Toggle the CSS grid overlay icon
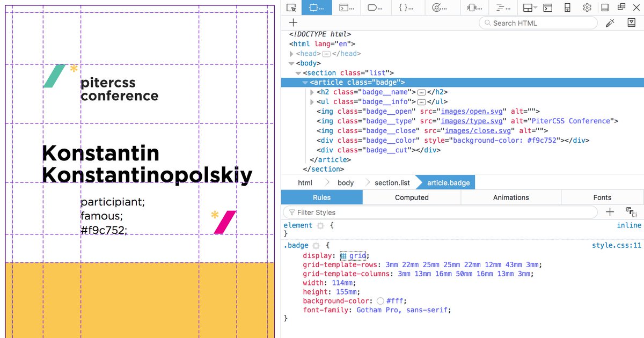The height and width of the screenshot is (338, 644). coord(343,256)
